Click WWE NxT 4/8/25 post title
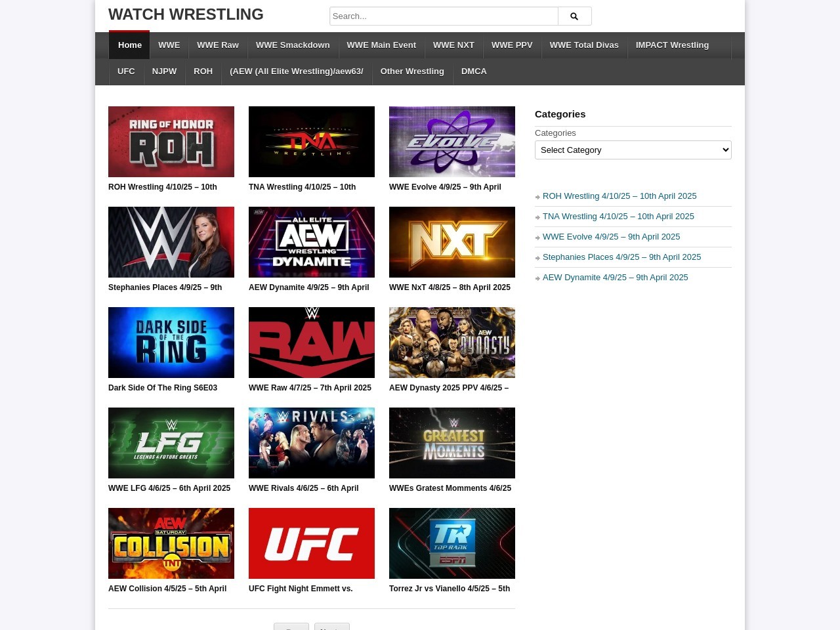 [x=450, y=287]
